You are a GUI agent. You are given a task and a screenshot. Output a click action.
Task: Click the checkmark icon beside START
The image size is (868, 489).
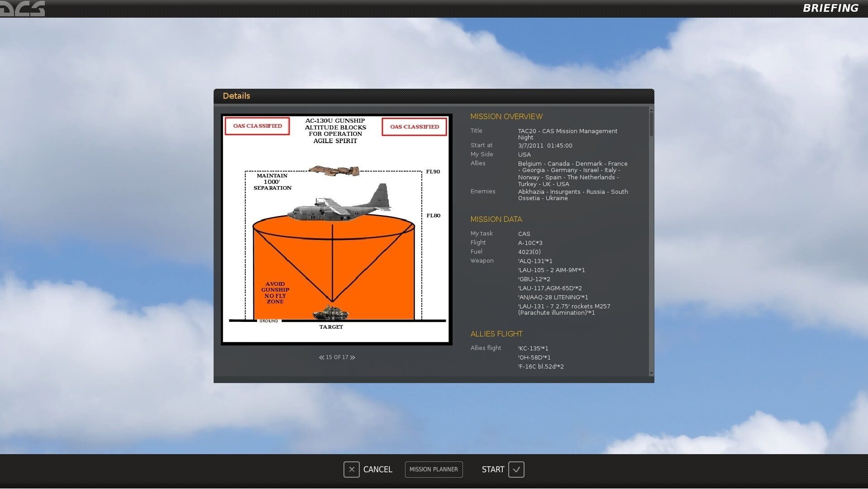point(516,470)
